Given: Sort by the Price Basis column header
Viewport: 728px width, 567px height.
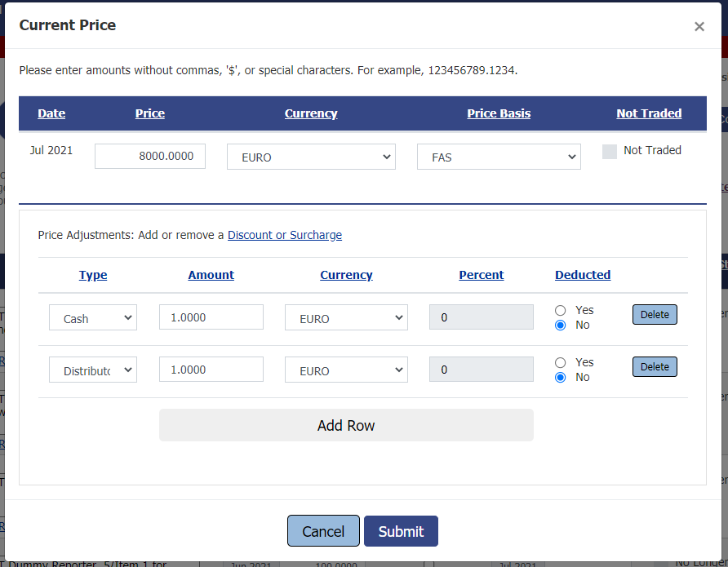Looking at the screenshot, I should click(499, 113).
